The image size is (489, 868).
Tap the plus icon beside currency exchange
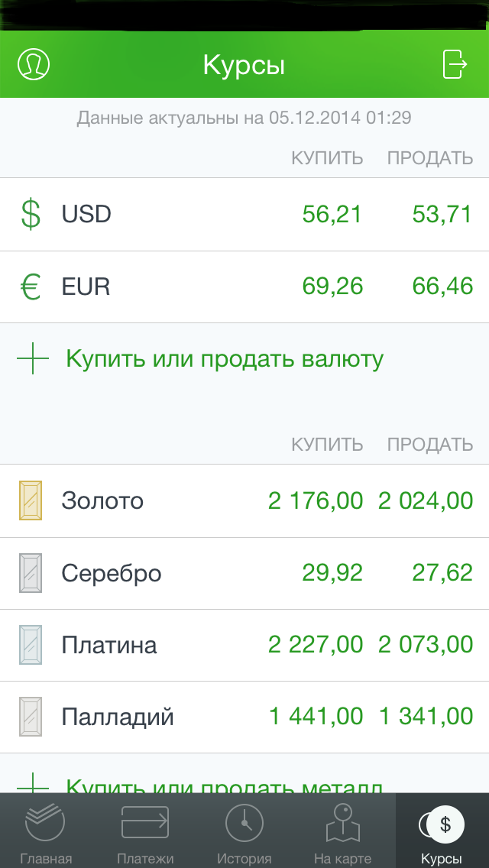coord(32,359)
